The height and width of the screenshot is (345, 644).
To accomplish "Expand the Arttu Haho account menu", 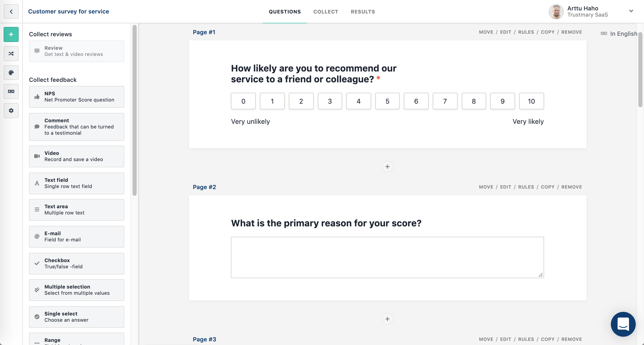I will pyautogui.click(x=631, y=11).
